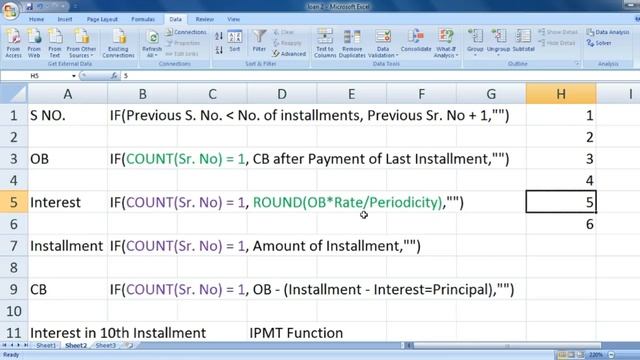The width and height of the screenshot is (640, 360).
Task: Click the insert worksheet tab icon
Action: tap(129, 345)
